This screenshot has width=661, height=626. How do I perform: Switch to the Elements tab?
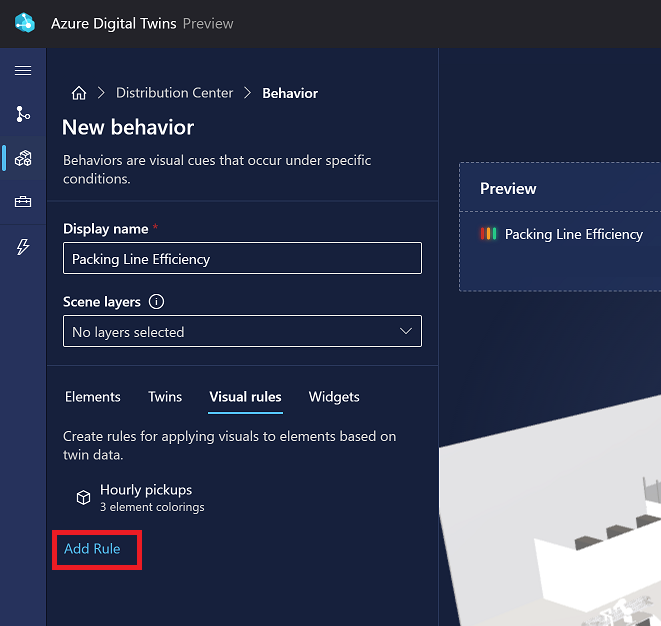[93, 397]
